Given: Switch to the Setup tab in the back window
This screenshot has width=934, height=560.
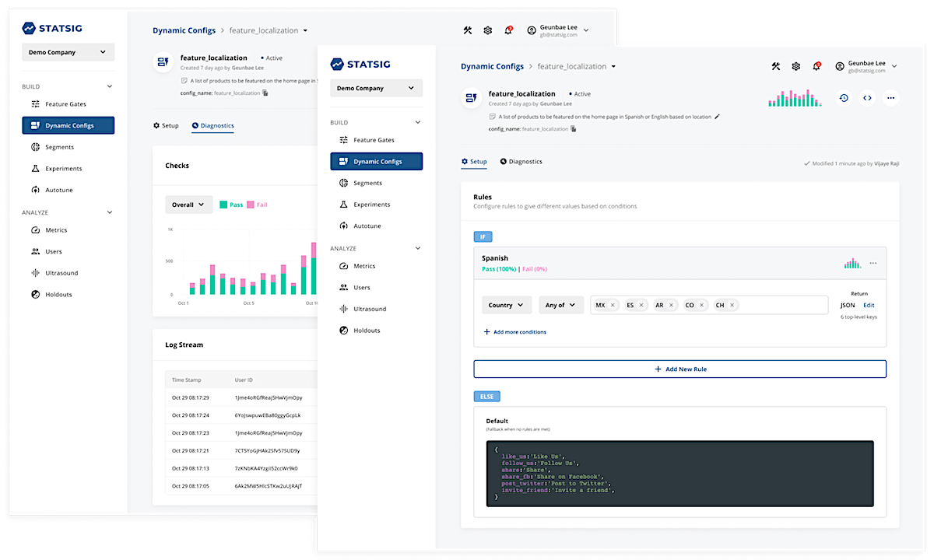Looking at the screenshot, I should pos(166,125).
